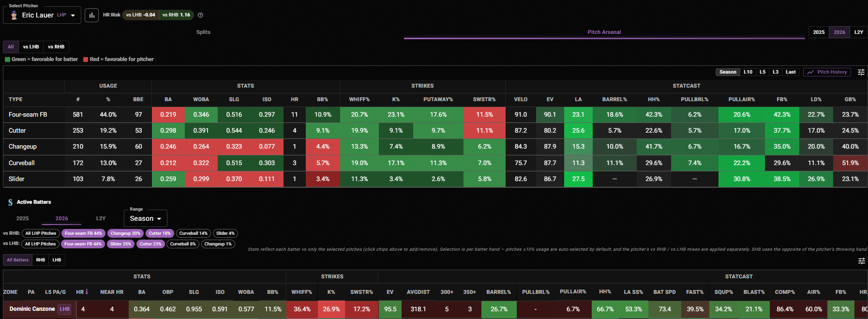Expand the Range Season dropdown
868x319 pixels.
tap(146, 218)
